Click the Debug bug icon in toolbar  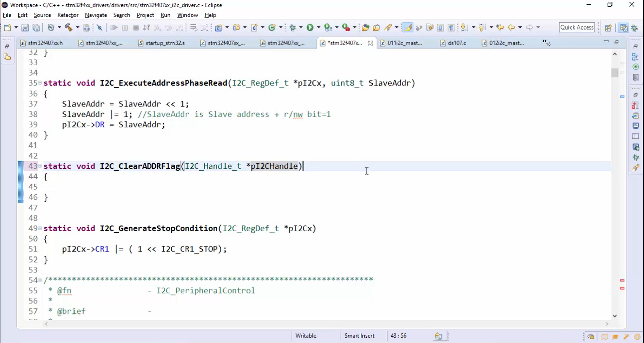[x=293, y=27]
